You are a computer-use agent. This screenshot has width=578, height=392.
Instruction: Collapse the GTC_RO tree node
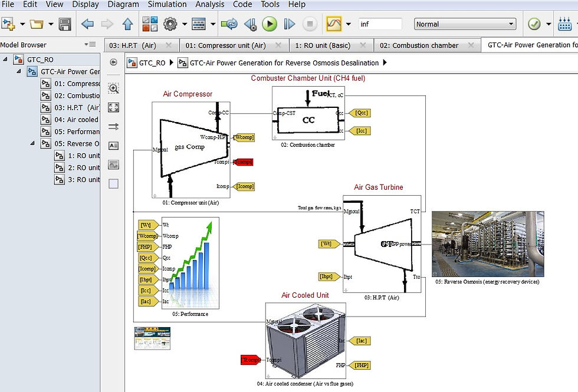5,59
